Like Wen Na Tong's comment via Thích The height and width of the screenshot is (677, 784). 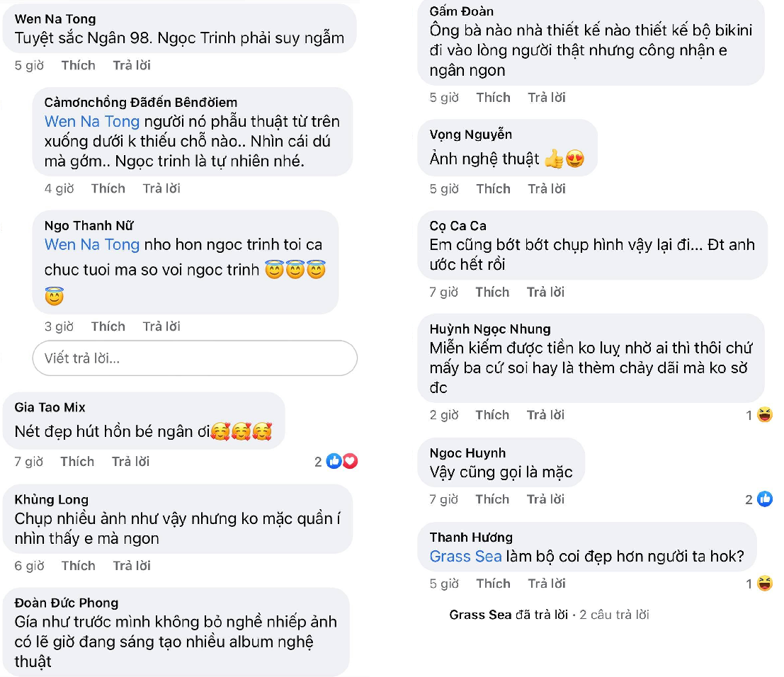(78, 65)
